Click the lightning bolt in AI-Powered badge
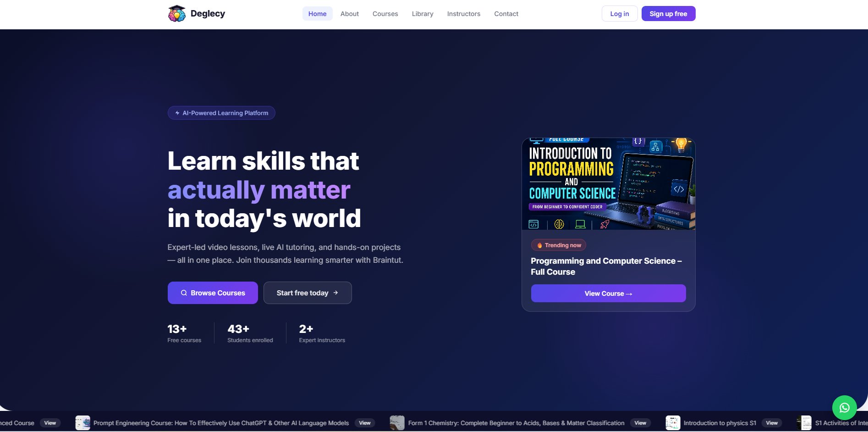The height and width of the screenshot is (432, 868). tap(177, 113)
